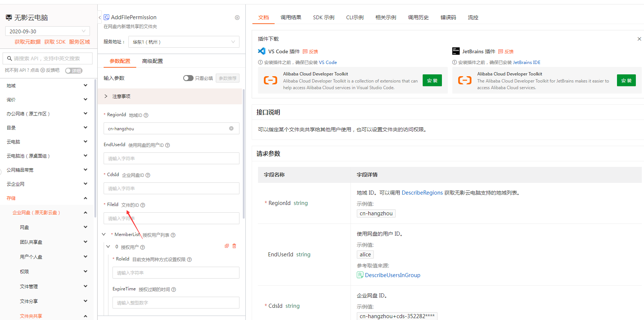Click 反馈 next to VS Code 插件
This screenshot has height=320, width=644.
[x=311, y=51]
